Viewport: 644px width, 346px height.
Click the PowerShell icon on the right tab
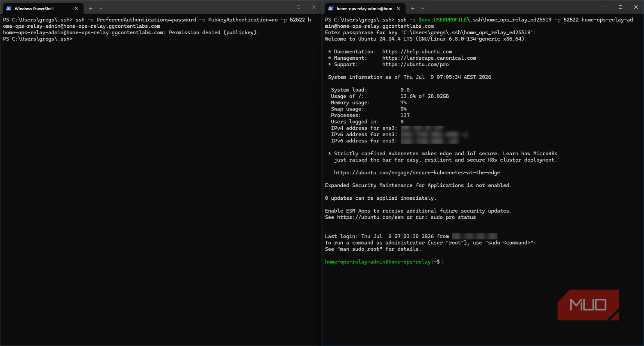[331, 8]
